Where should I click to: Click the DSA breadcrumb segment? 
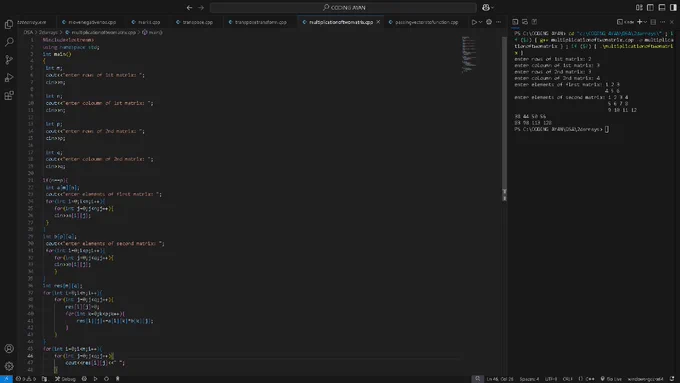click(x=28, y=33)
